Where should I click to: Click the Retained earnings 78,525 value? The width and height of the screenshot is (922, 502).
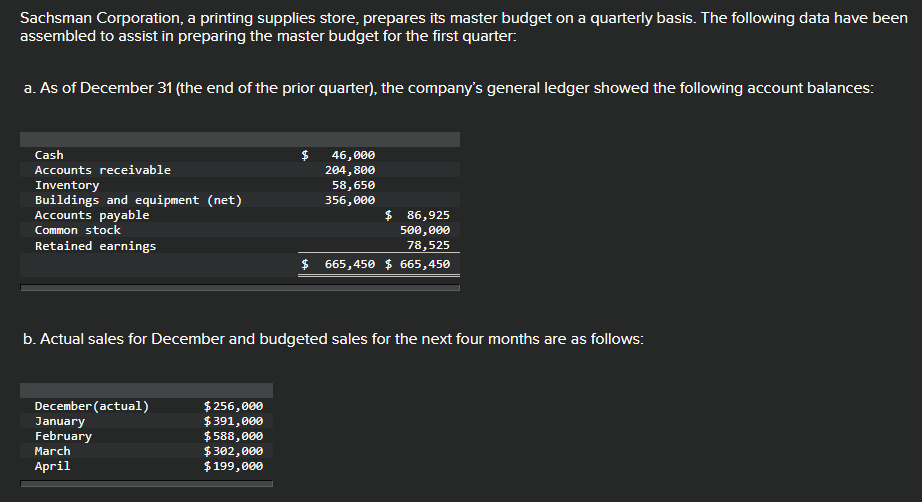click(428, 246)
